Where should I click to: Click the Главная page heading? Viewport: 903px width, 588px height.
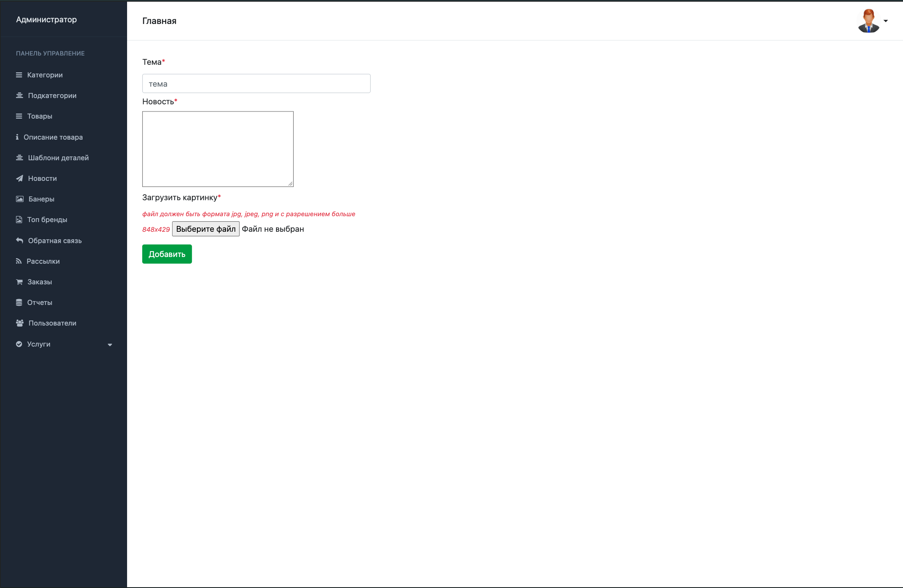[159, 21]
